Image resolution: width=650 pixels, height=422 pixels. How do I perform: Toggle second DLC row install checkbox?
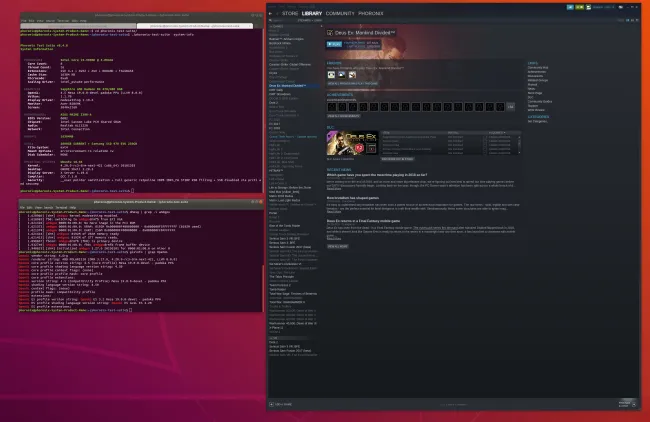click(x=485, y=141)
